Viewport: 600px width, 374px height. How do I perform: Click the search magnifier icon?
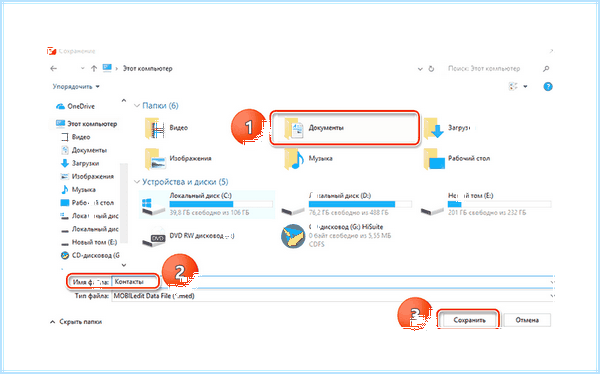coord(546,69)
